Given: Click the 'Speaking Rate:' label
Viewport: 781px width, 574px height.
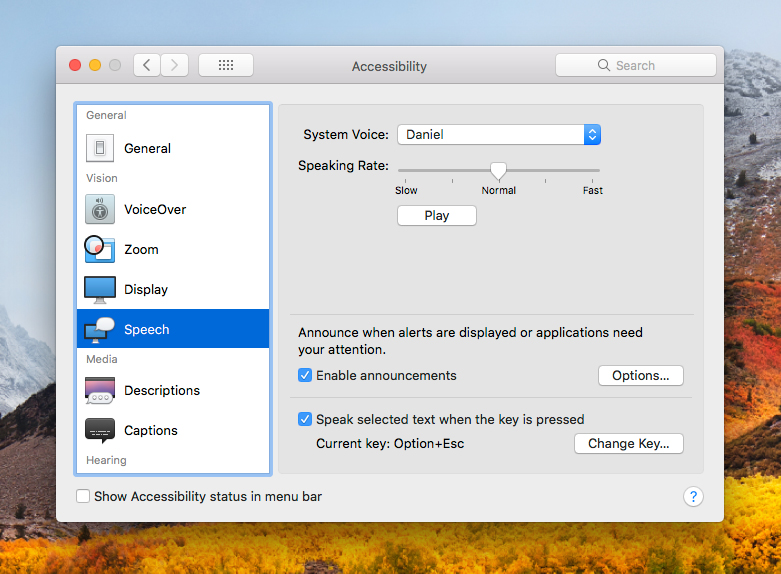Looking at the screenshot, I should (344, 165).
